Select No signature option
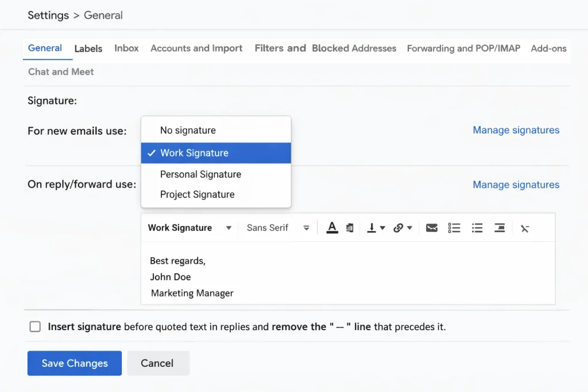The width and height of the screenshot is (588, 392). click(188, 130)
